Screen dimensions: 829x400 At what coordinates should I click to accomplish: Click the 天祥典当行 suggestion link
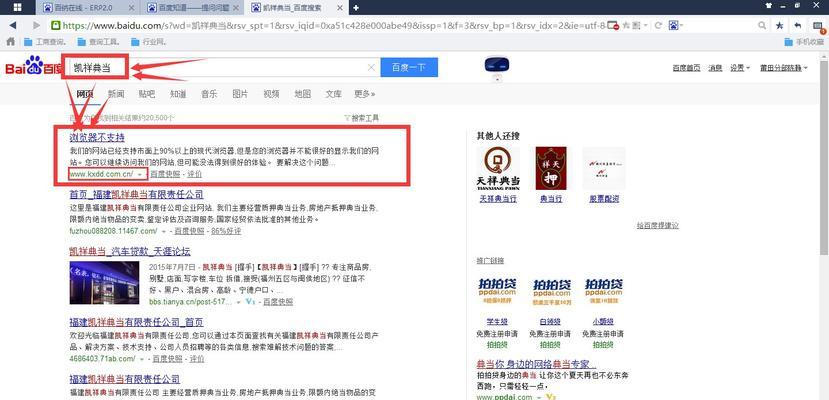(498, 199)
